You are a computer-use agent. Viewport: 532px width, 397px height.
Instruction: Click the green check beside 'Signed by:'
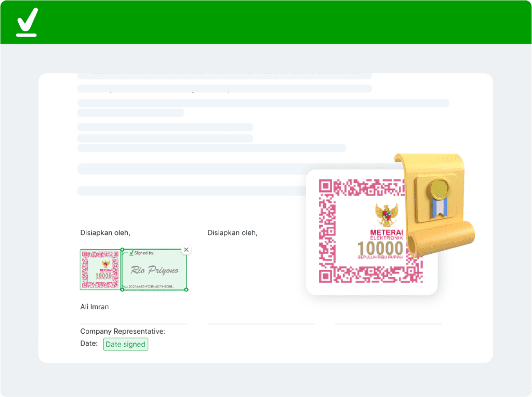(131, 253)
